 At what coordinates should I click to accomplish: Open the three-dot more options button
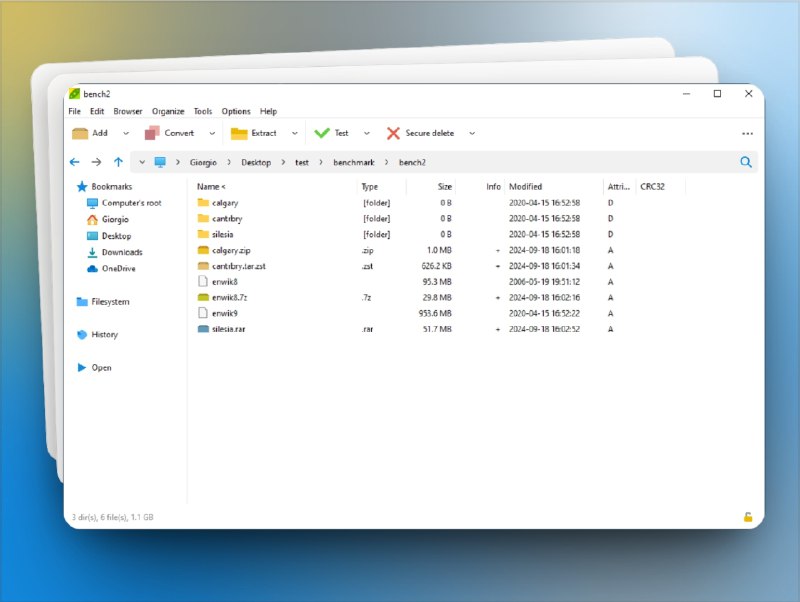747,133
